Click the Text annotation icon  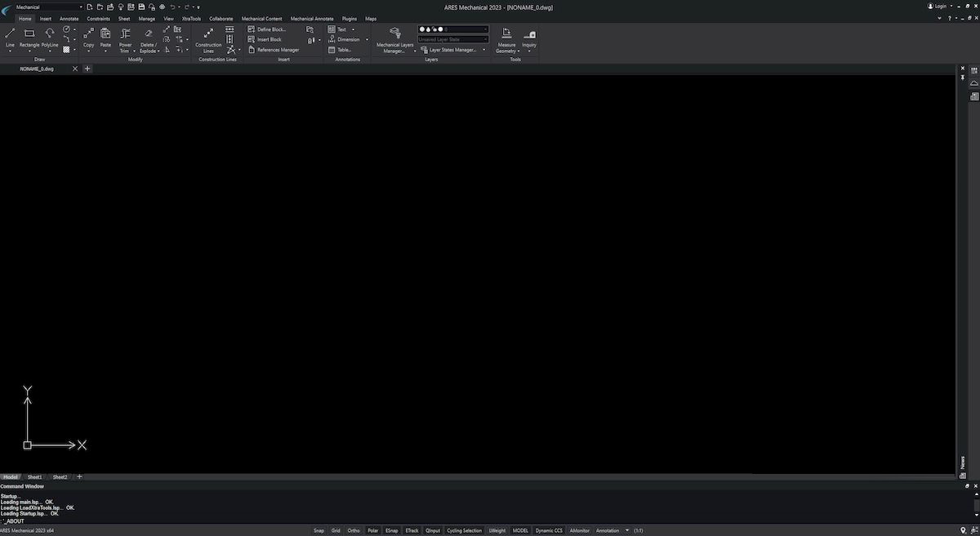pyautogui.click(x=332, y=29)
